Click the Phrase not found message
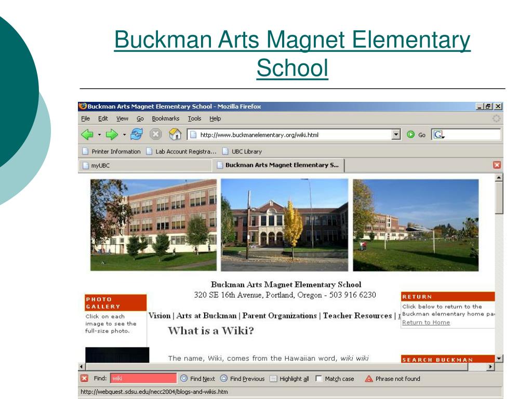 click(x=397, y=379)
